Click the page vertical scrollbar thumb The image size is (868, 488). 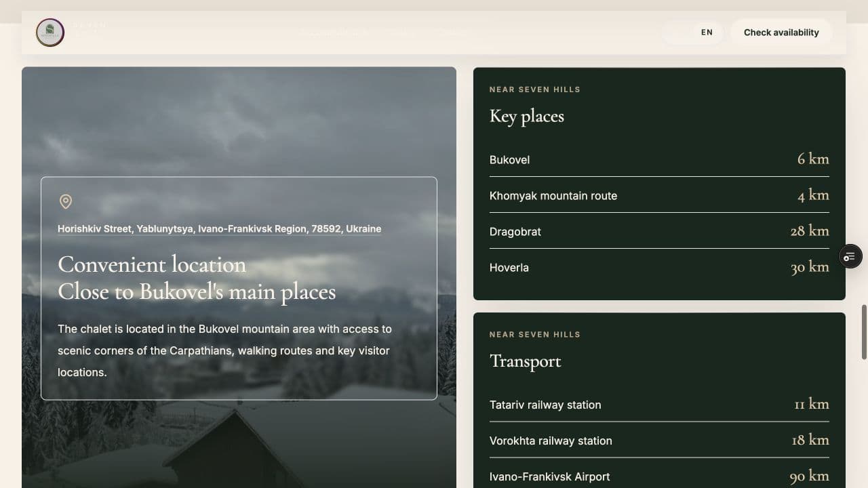tap(864, 332)
